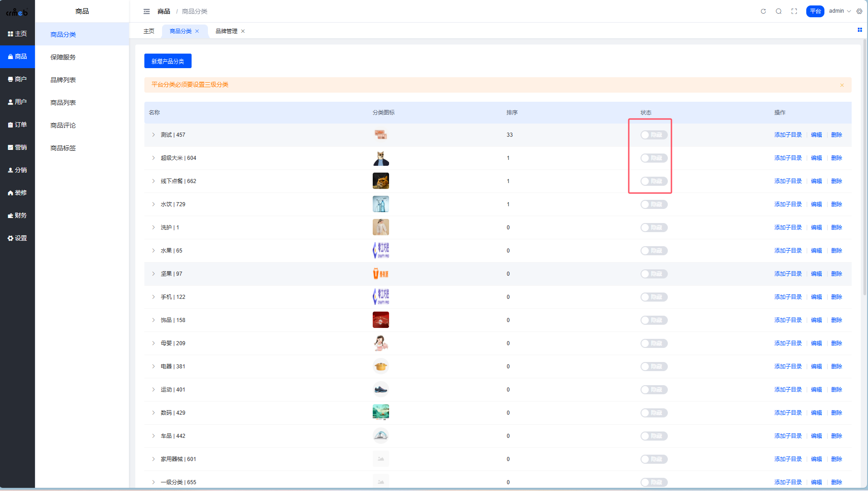The image size is (868, 491).
Task: Collapse sidebar with the hamburger menu icon
Action: click(x=147, y=11)
